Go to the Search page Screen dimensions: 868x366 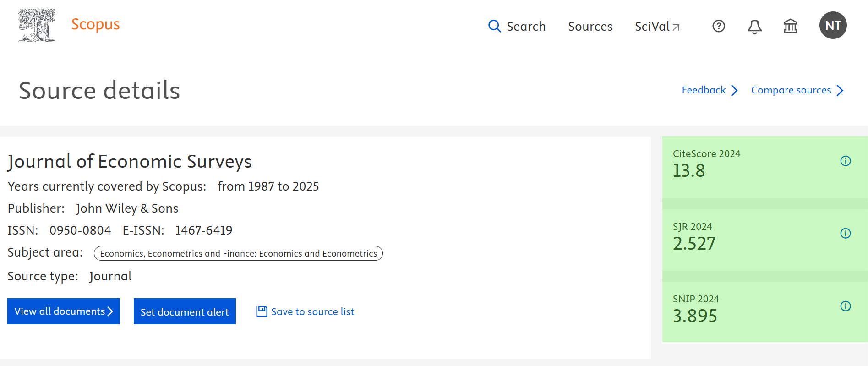[x=526, y=27]
